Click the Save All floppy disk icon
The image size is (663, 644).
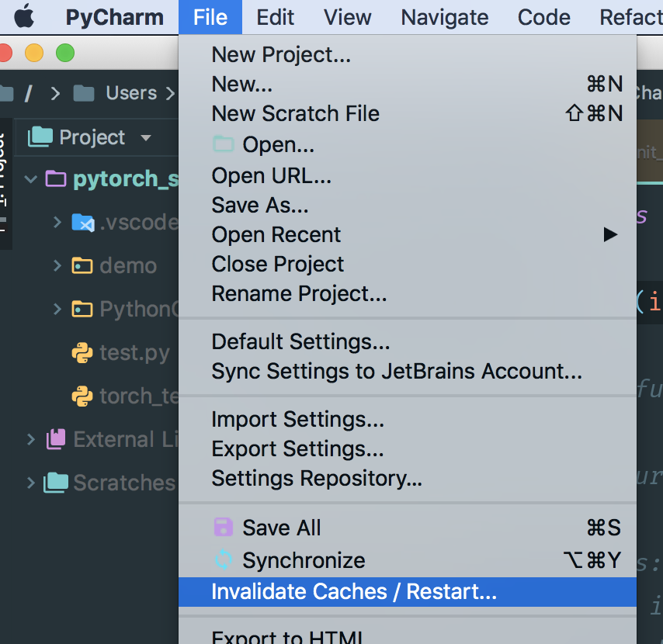point(224,528)
